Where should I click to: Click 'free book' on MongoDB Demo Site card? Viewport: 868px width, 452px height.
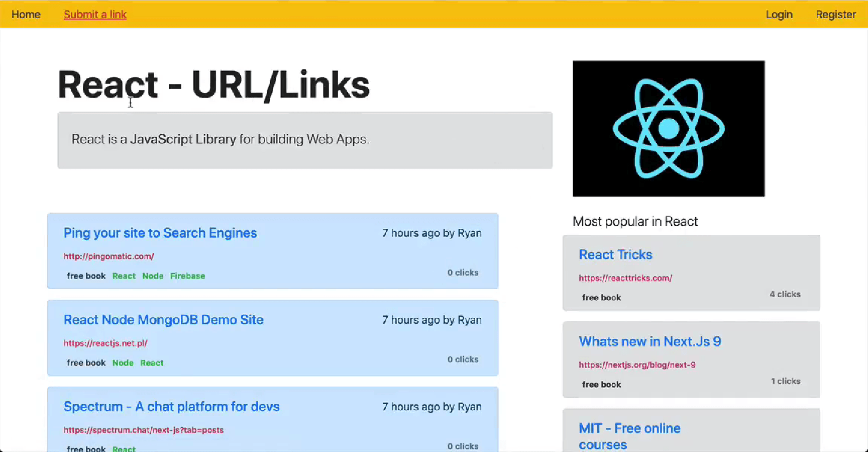[x=86, y=363]
